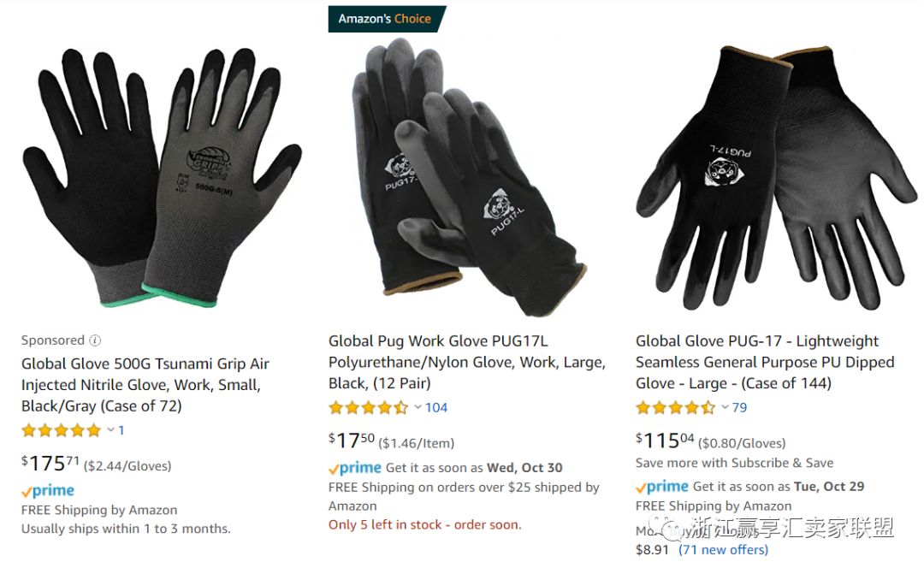Open the Global Glove 500G Tsunami Grip title
The height and width of the screenshot is (568, 924).
(x=145, y=385)
